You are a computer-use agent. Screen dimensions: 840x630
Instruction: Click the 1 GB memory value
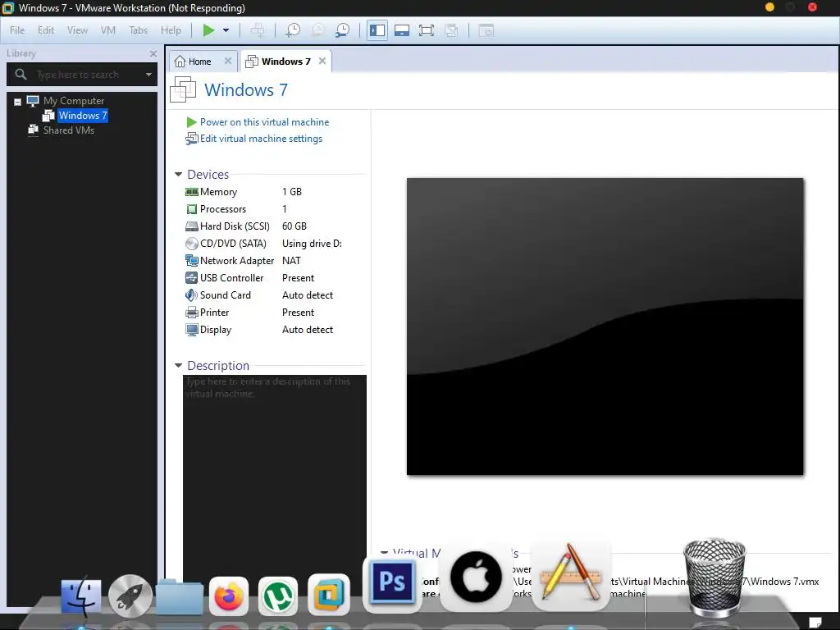292,192
